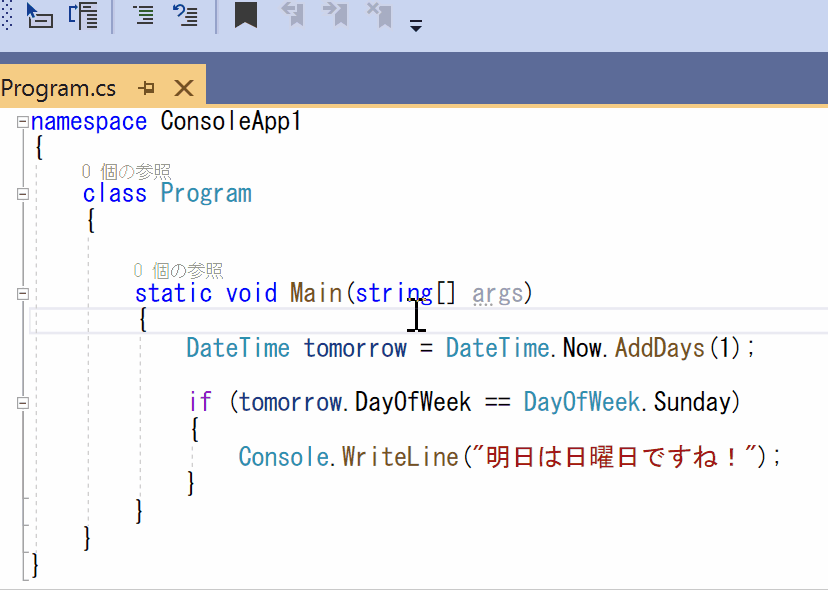Open toolbar overflow options arrow
Image resolution: width=828 pixels, height=590 pixels.
416,25
